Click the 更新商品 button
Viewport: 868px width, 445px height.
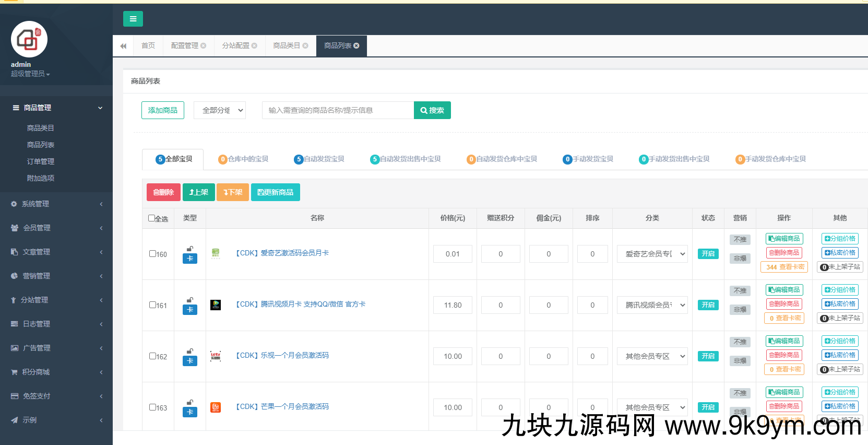[x=276, y=192]
